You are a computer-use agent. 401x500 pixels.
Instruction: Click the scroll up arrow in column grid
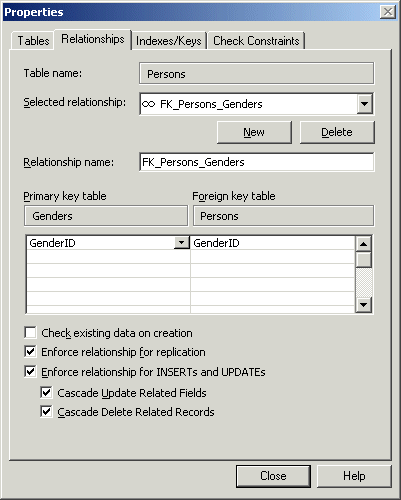363,244
